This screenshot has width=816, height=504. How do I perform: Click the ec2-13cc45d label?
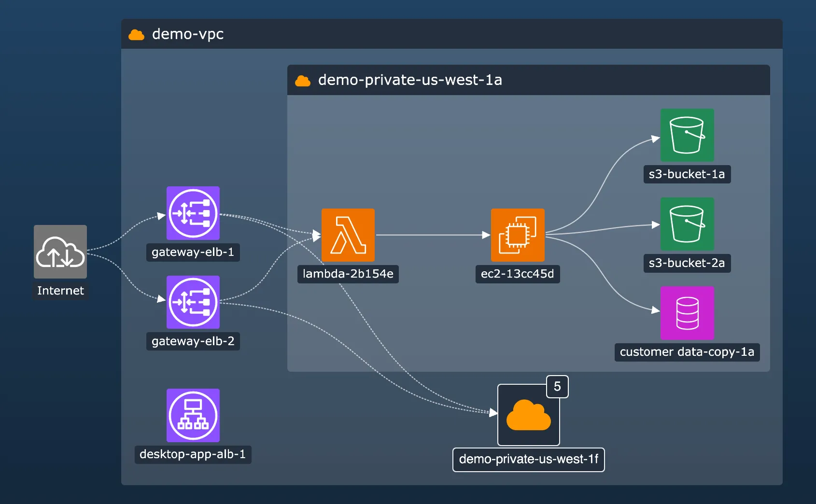tap(518, 274)
